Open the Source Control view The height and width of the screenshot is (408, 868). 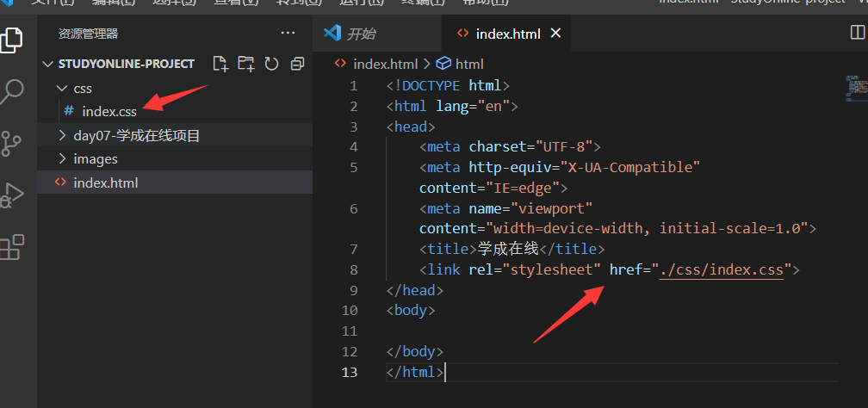(x=12, y=143)
